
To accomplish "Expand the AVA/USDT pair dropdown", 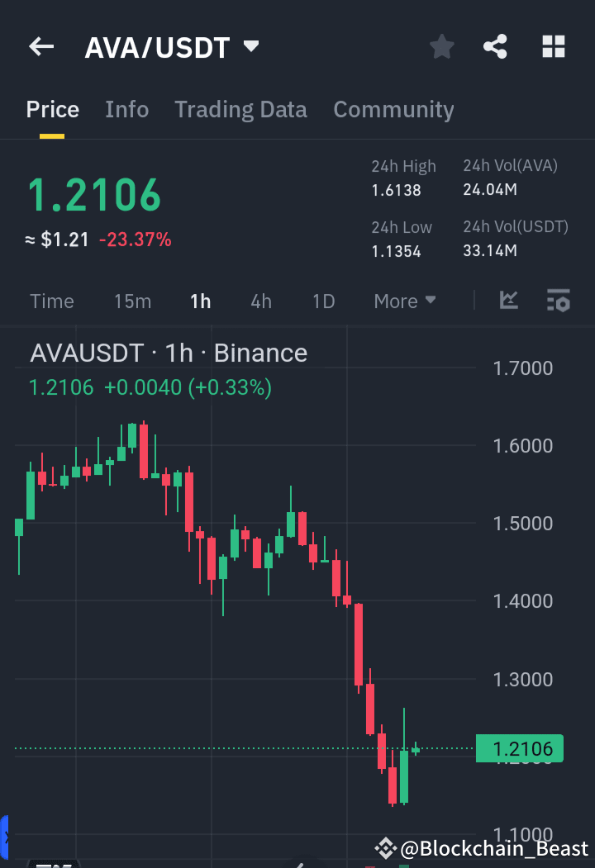I will (250, 46).
